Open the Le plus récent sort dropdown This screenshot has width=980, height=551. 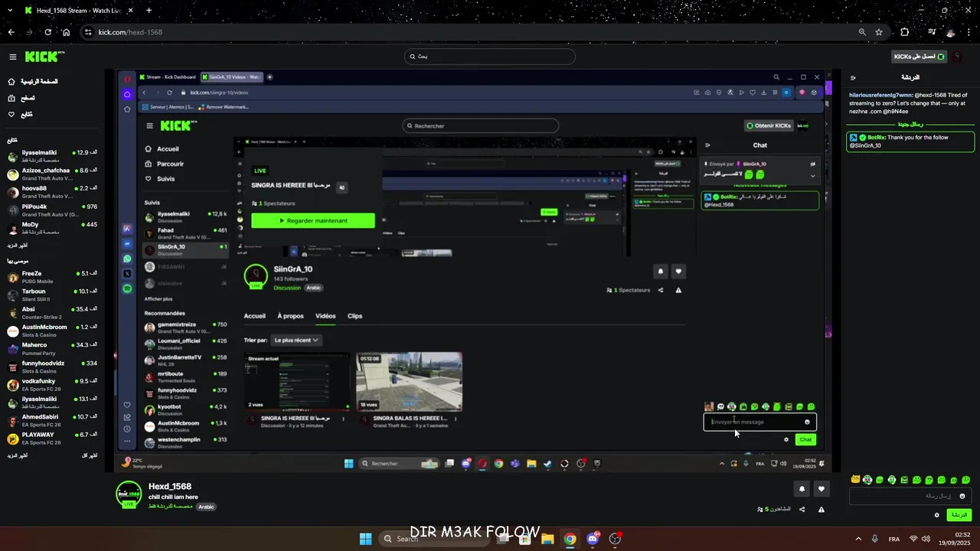point(296,340)
